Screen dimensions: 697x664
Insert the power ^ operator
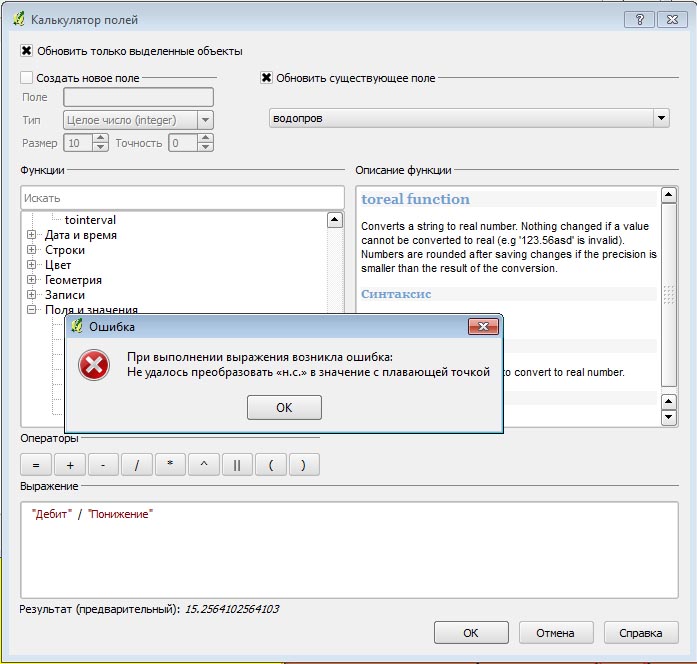click(204, 465)
